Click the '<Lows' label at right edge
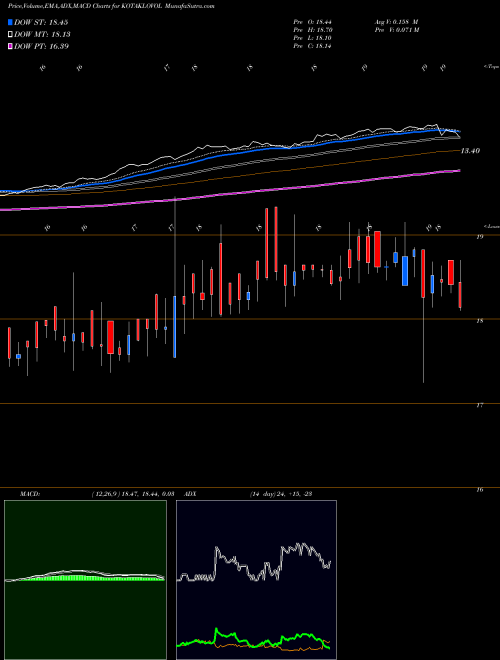Image resolution: width=500 pixels, height=660 pixels. (491, 226)
